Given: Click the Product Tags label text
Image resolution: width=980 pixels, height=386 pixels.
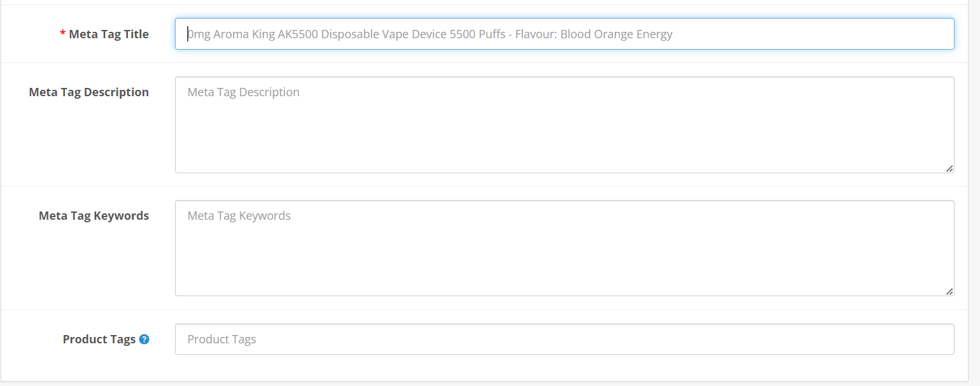Looking at the screenshot, I should (x=99, y=339).
